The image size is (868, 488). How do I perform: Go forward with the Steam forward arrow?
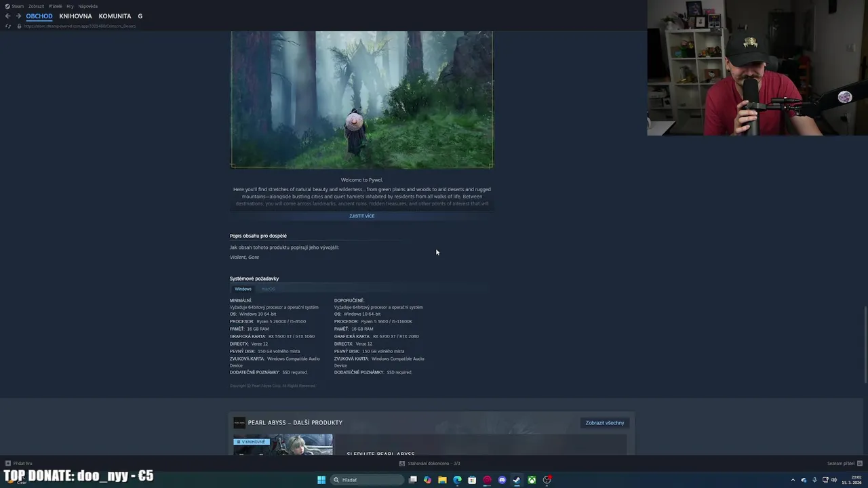click(18, 16)
